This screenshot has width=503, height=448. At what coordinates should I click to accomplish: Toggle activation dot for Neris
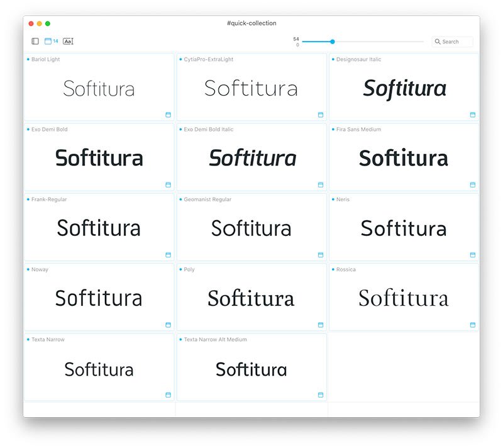[x=333, y=199]
